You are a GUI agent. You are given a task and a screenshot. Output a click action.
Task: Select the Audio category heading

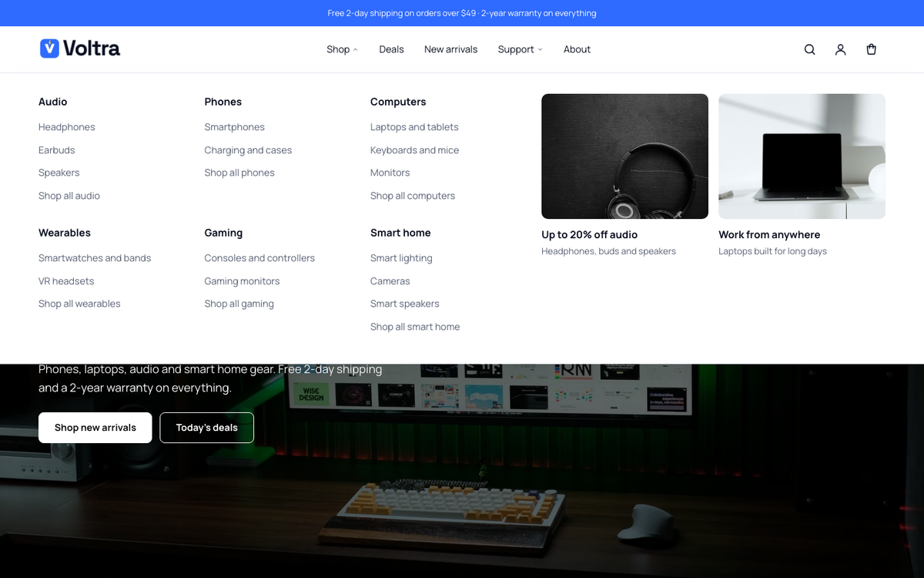[x=52, y=102]
